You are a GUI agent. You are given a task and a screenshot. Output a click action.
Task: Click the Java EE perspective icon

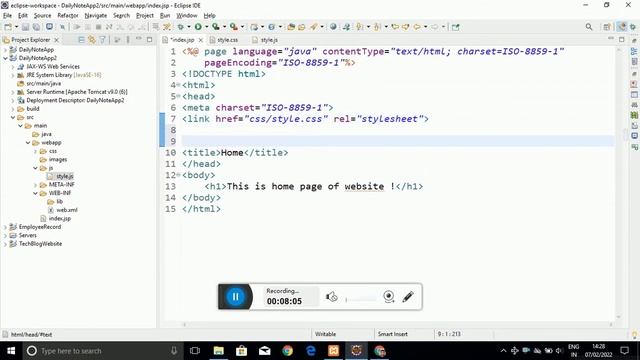(622, 27)
